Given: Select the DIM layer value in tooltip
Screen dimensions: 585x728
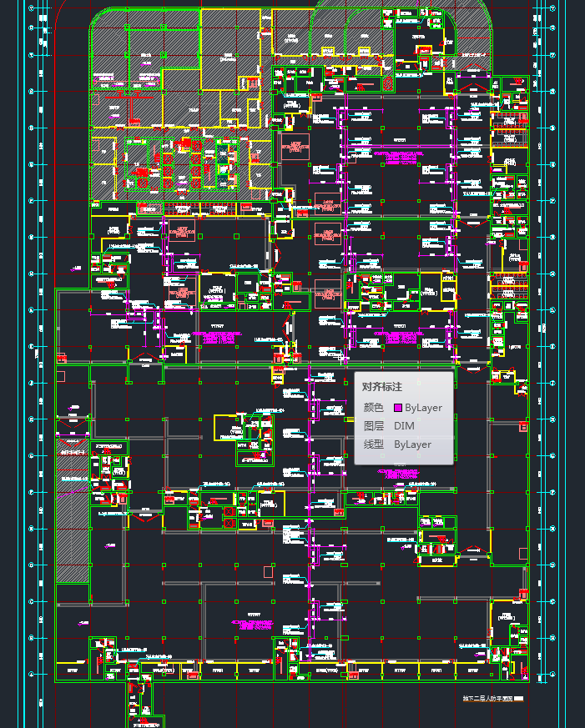Looking at the screenshot, I should click(x=404, y=426).
